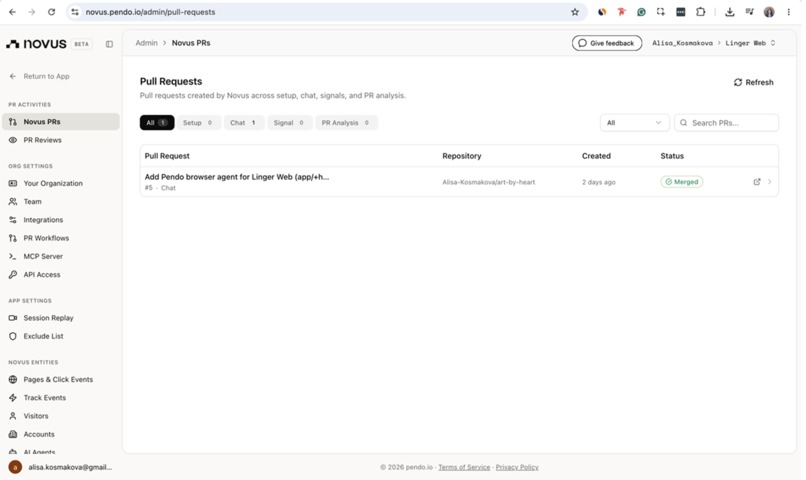Click the BETA badge next to the logo
This screenshot has height=480, width=806.
[81, 44]
